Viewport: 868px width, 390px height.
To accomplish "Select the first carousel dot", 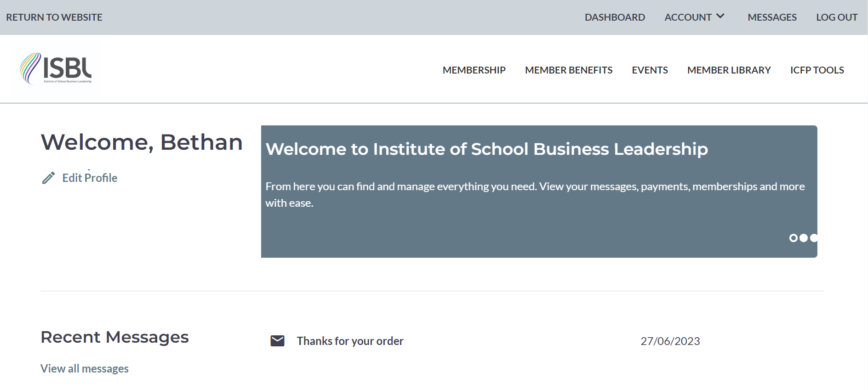I will 794,238.
